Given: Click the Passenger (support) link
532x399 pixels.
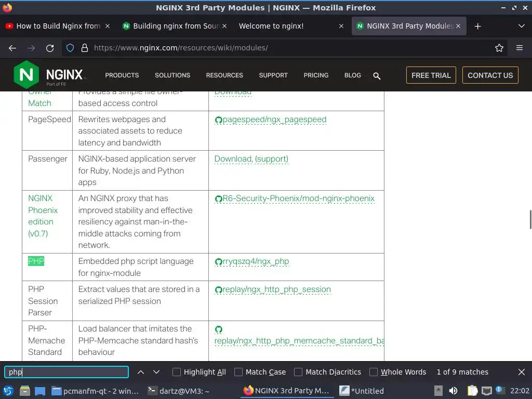Looking at the screenshot, I should (x=271, y=159).
